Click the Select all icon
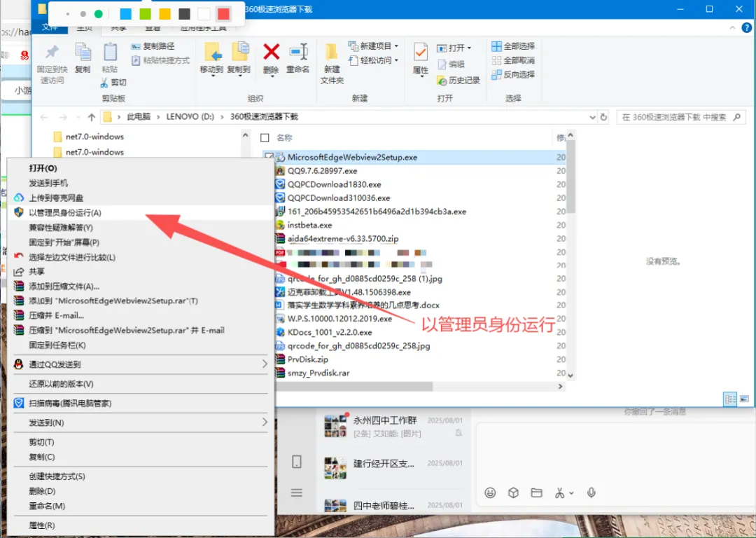Viewport: 756px width, 538px height. pyautogui.click(x=496, y=46)
